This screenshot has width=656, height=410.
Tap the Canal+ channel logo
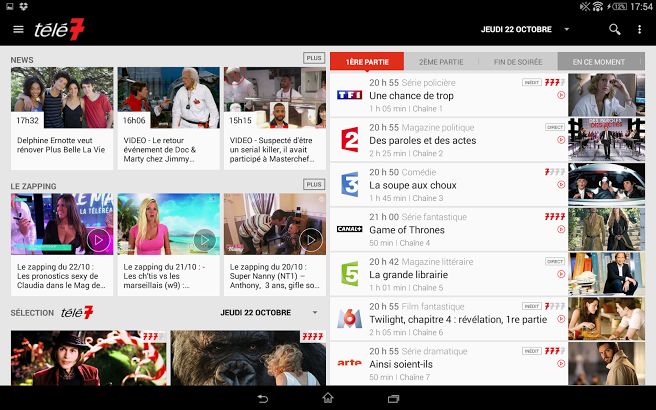click(x=349, y=229)
